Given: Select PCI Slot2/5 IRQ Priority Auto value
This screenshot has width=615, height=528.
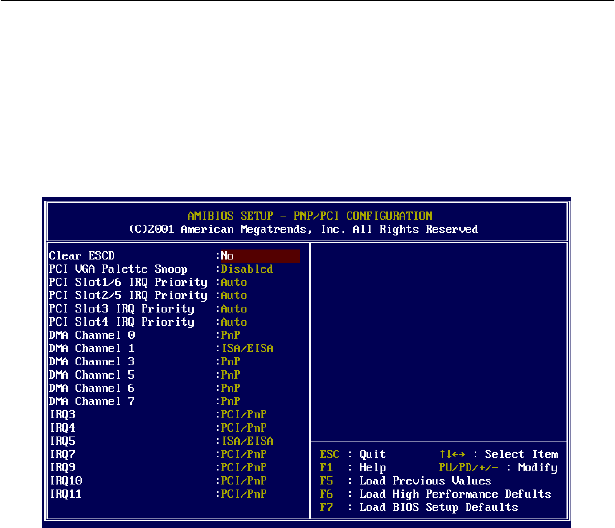Looking at the screenshot, I should point(234,295).
